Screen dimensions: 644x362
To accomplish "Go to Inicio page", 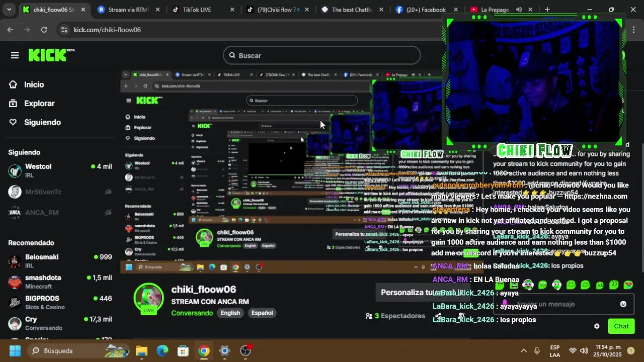I will pos(34,84).
